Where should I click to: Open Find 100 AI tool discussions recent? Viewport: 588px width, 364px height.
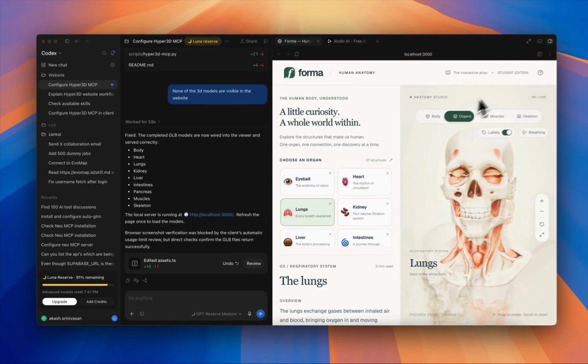69,207
